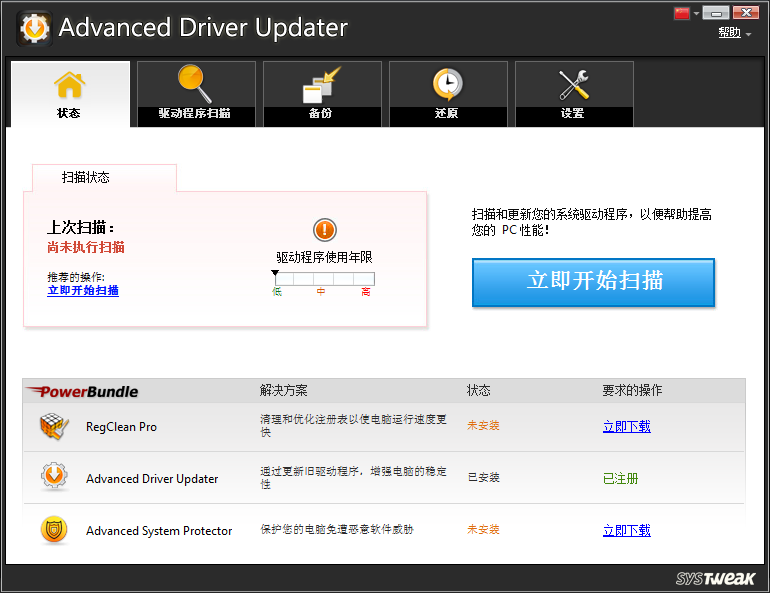
Task: Click description 保护您的电脑免遭恶意软件威胁
Action: (337, 529)
